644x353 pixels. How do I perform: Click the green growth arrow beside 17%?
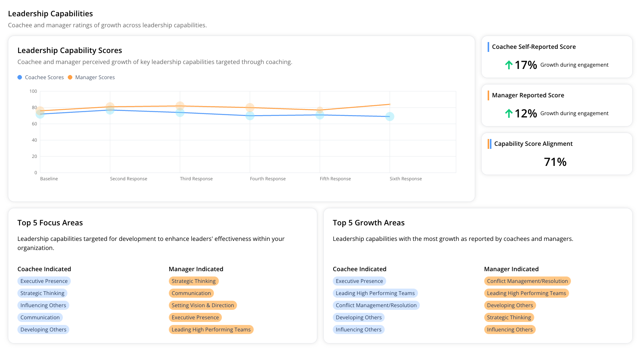pos(509,65)
